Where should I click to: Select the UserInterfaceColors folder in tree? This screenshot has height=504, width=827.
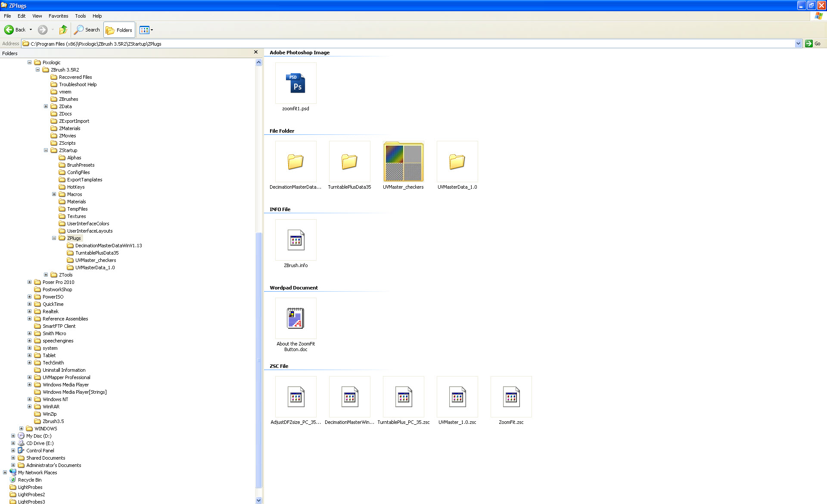pyautogui.click(x=88, y=224)
